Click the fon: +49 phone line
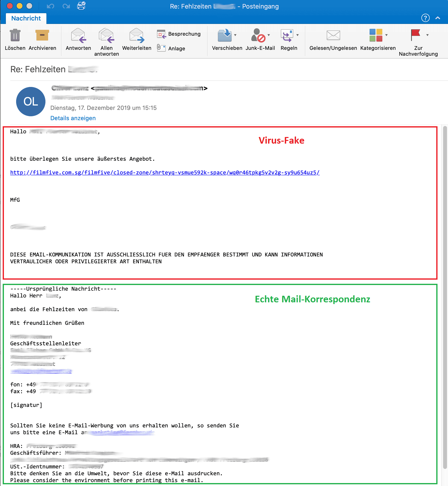Screen dimensions: 448x486 pyautogui.click(x=50, y=385)
